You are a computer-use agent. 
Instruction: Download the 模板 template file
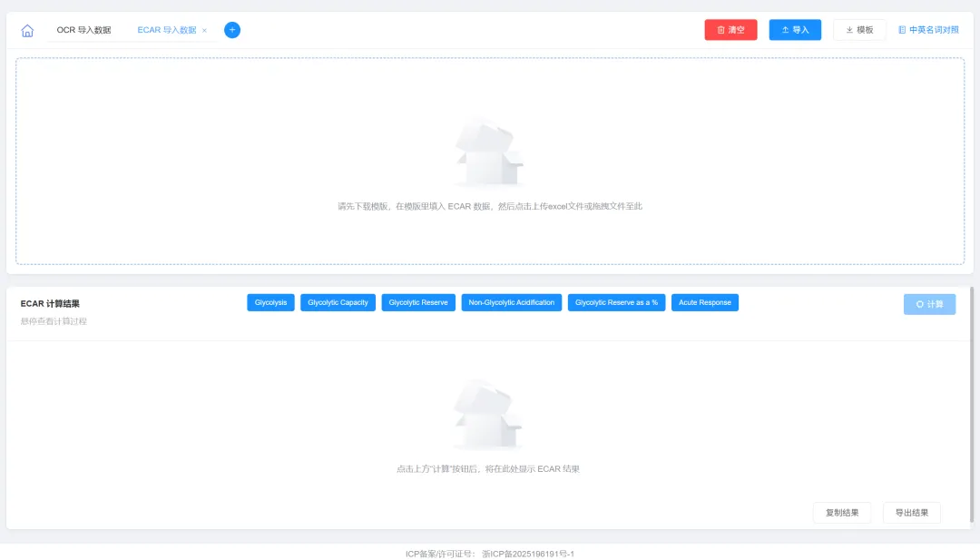pos(859,30)
